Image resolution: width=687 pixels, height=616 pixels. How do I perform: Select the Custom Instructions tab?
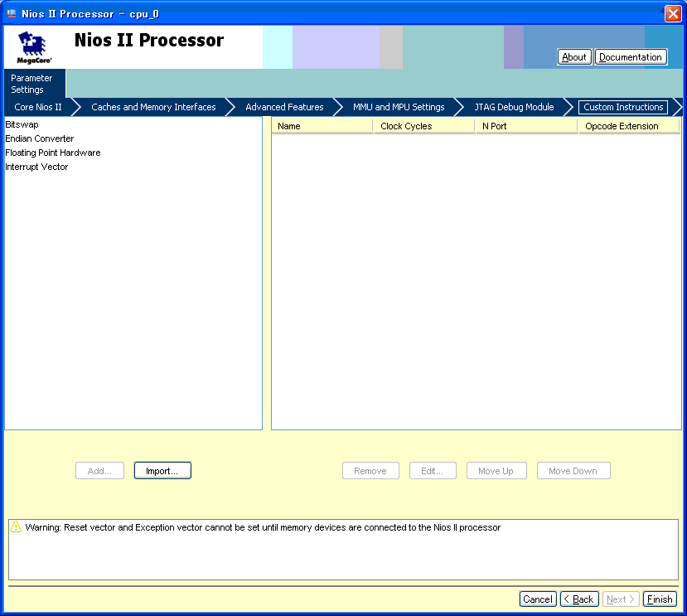[x=623, y=107]
